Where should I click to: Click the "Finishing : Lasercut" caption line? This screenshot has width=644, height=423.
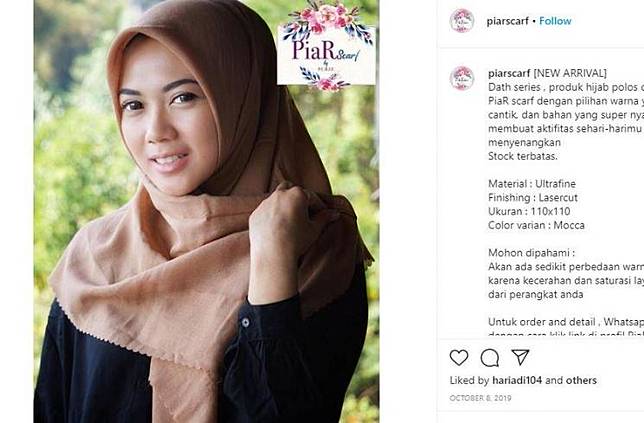coord(533,198)
